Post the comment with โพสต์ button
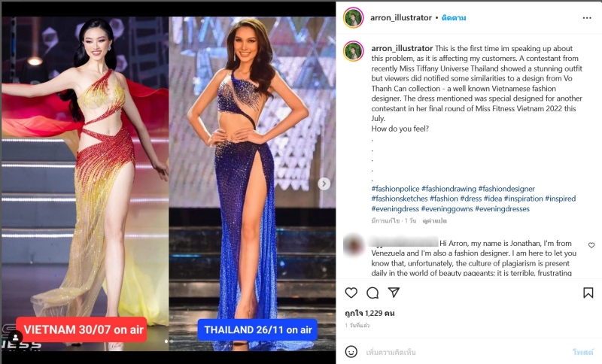 pyautogui.click(x=582, y=352)
